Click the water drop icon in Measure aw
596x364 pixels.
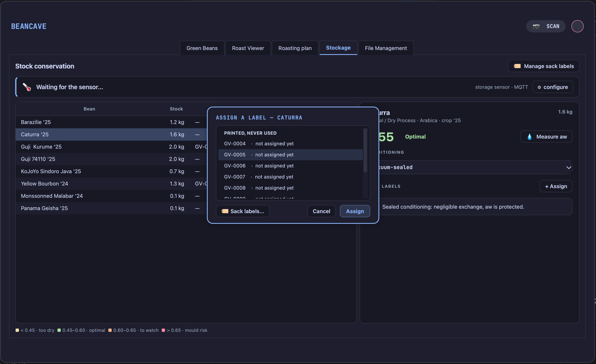click(530, 137)
